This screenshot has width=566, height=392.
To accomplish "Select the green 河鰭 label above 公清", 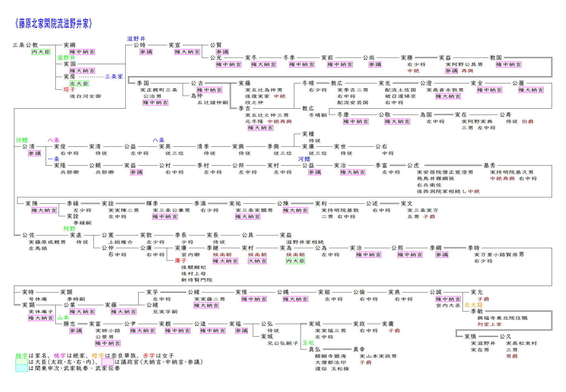I will pos(22,140).
